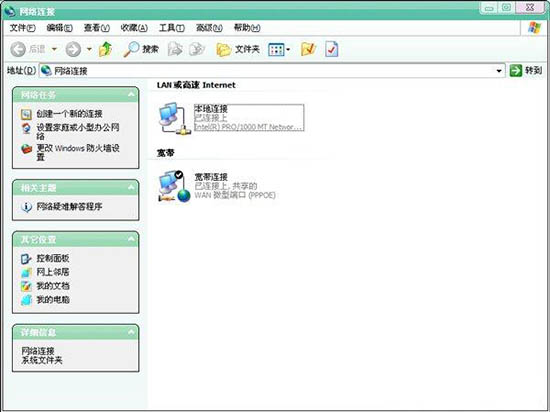Open the Help (帮助) menu
Viewport: 550px width, 412px height.
click(247, 28)
